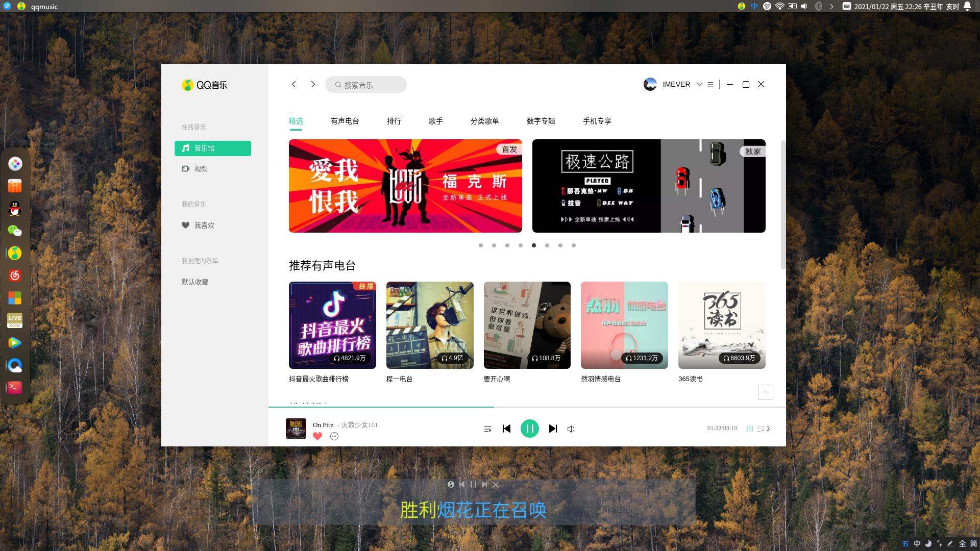This screenshot has height=551, width=980.
Task: Open the volume control speaker icon
Action: (571, 429)
